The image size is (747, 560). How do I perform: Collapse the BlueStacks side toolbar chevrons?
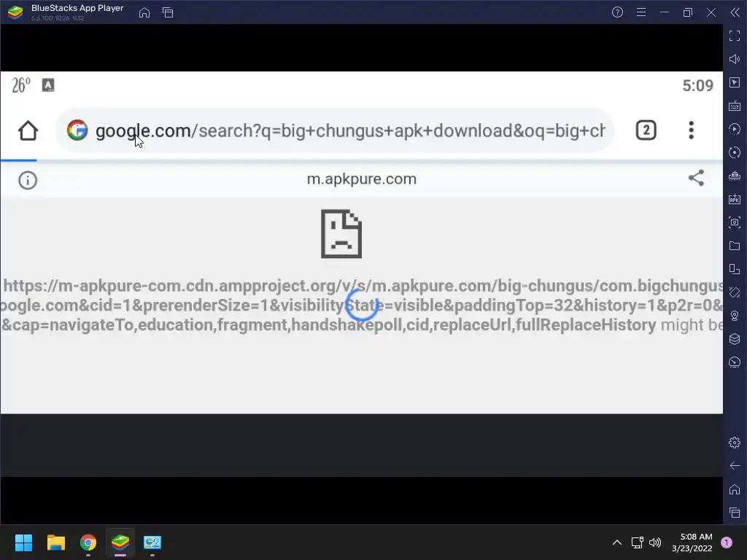click(735, 12)
